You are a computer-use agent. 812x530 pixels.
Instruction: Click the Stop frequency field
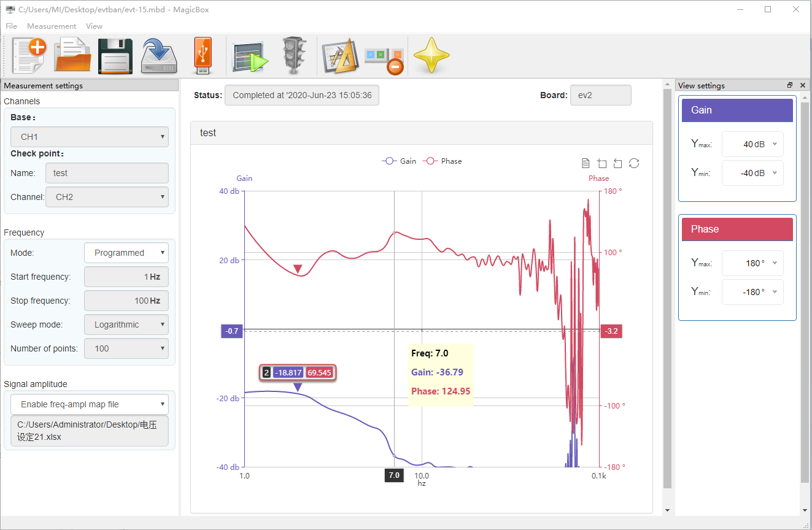coord(126,301)
